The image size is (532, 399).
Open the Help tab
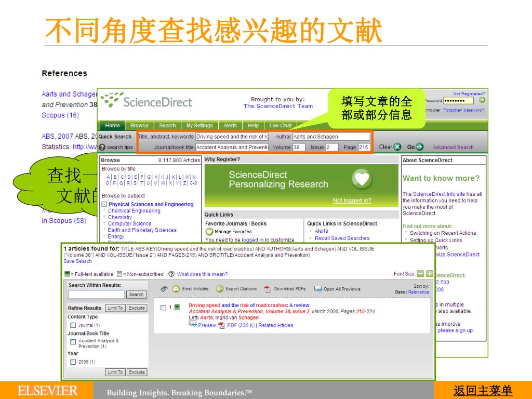(253, 126)
